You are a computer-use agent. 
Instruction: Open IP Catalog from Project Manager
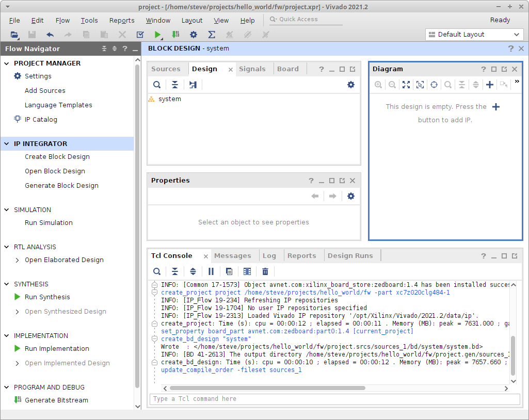click(x=41, y=120)
